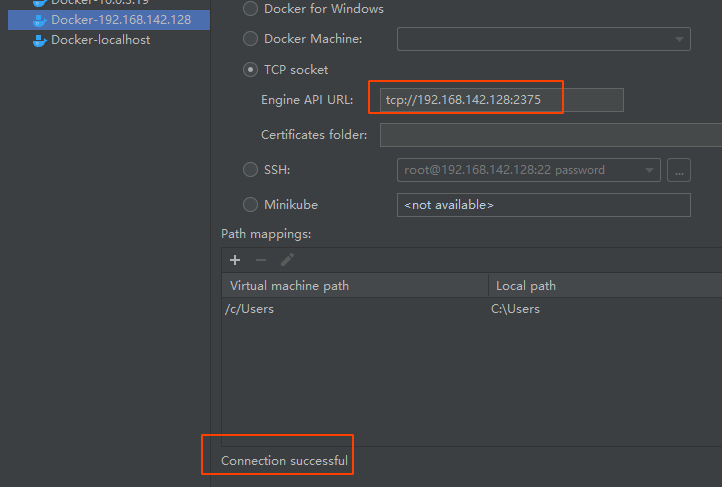Click into the Engine API URL field
The image size is (722, 487).
click(x=501, y=100)
